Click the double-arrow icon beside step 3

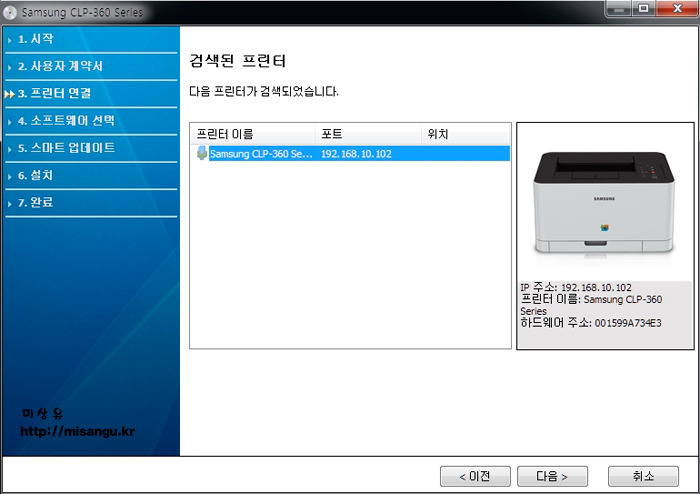pyautogui.click(x=9, y=94)
